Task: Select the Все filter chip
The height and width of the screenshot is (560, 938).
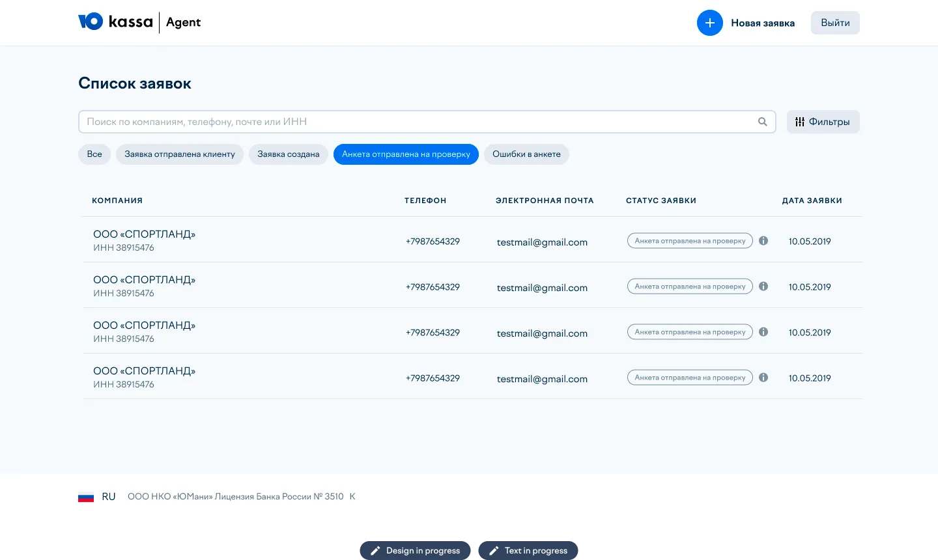Action: (x=94, y=154)
